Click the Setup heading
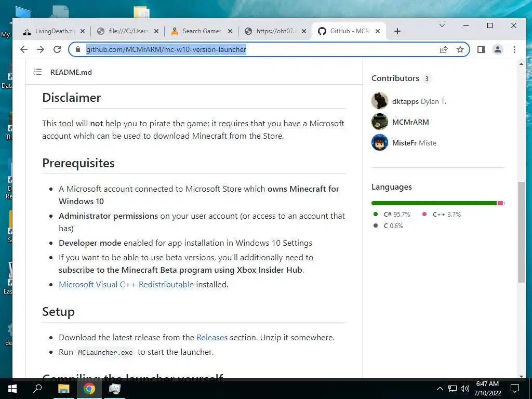This screenshot has width=532, height=399. click(58, 312)
